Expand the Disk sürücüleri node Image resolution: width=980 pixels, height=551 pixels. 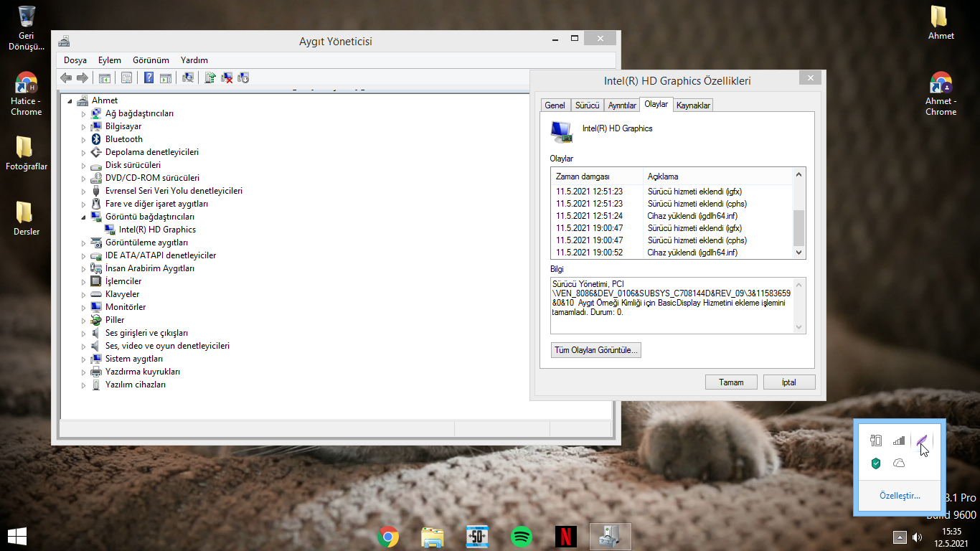click(83, 165)
